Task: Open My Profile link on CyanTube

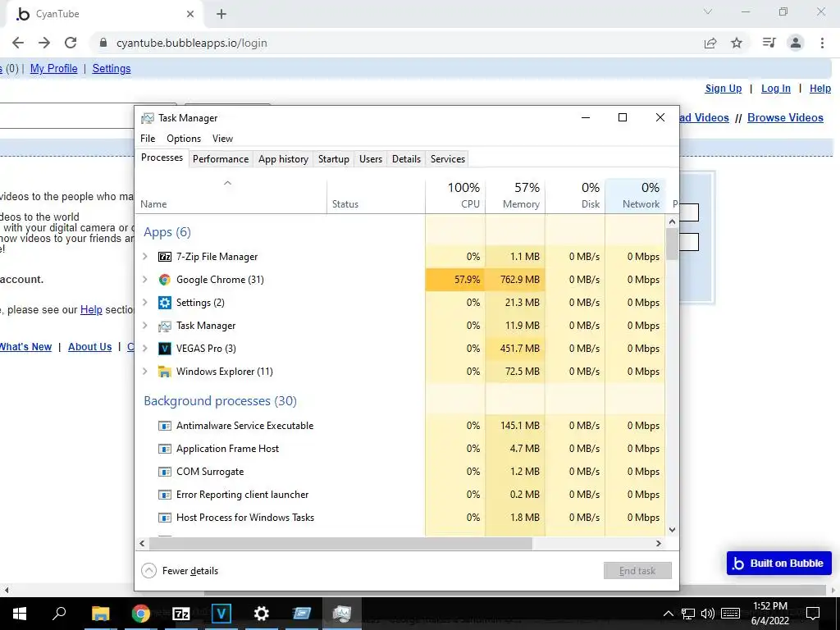Action: coord(53,69)
